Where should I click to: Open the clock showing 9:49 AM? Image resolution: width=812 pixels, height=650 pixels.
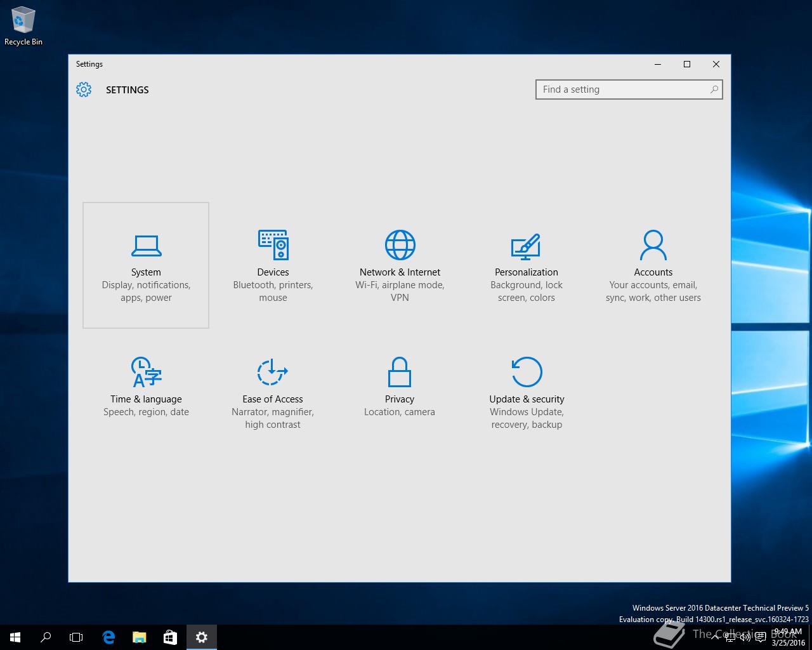(788, 637)
